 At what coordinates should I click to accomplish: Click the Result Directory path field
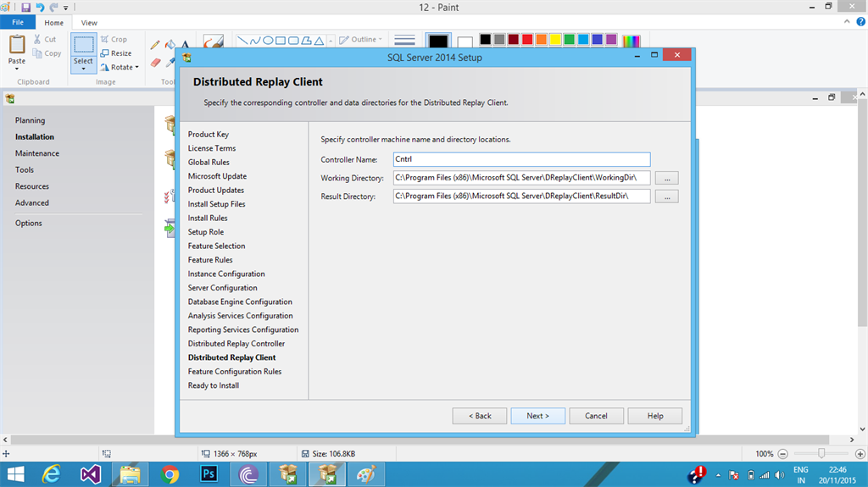click(x=521, y=196)
